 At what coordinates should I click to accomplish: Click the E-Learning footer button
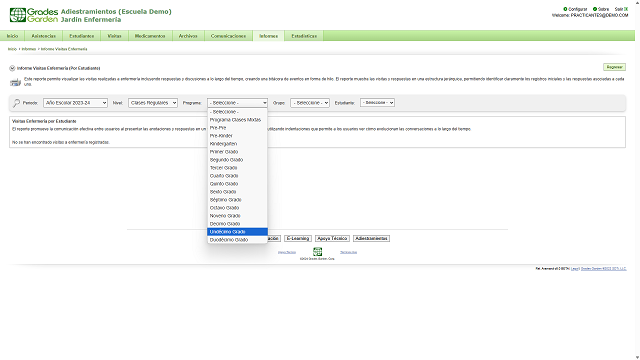coord(298,238)
